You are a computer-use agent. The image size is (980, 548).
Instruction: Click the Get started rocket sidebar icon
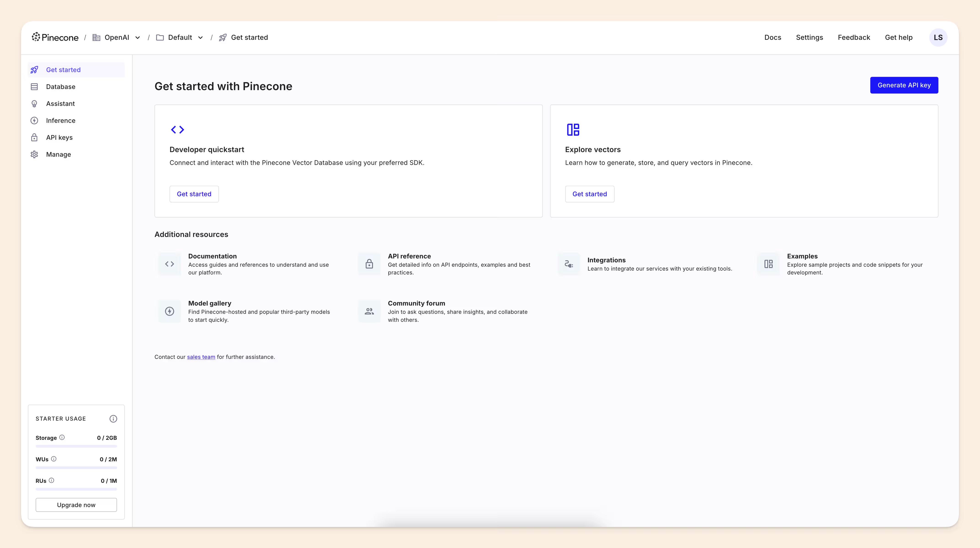click(34, 70)
